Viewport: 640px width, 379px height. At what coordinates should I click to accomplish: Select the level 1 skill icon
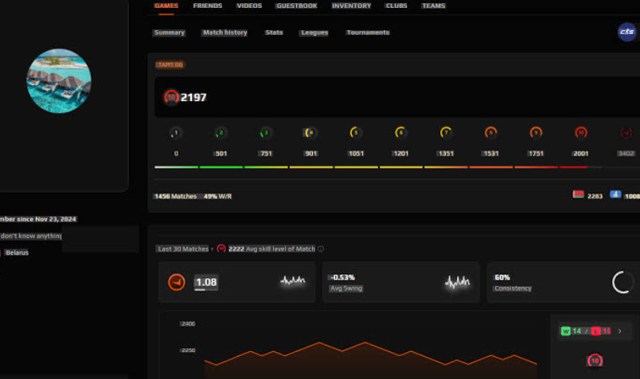pyautogui.click(x=176, y=133)
